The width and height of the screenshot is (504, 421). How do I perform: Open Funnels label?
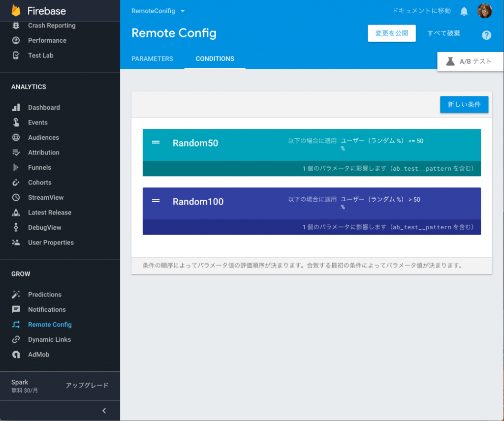tap(39, 167)
